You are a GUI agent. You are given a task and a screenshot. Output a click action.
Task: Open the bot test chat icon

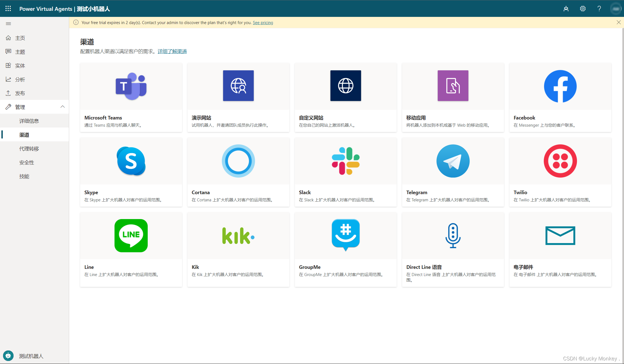(566, 9)
